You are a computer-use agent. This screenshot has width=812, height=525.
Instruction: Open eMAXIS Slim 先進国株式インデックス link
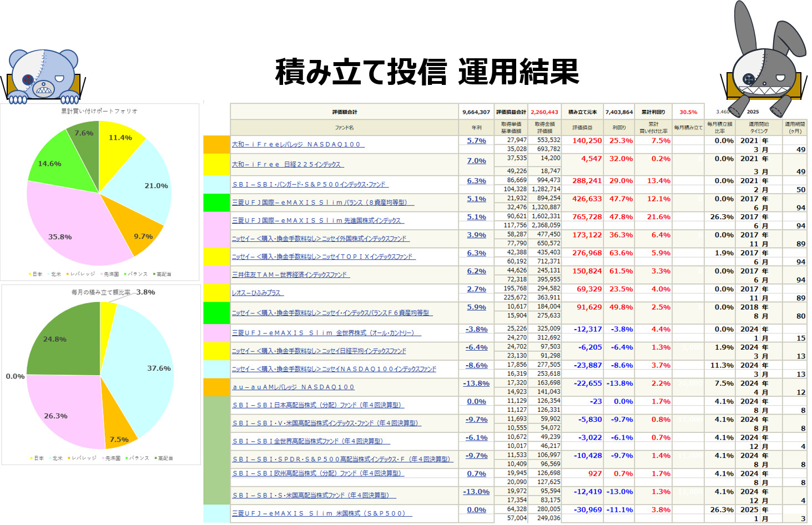click(x=317, y=220)
